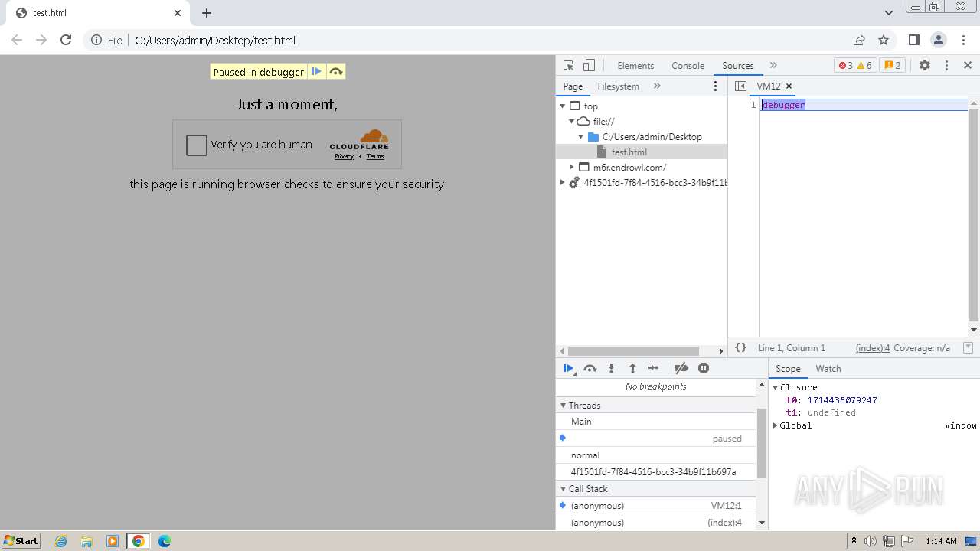
Task: Open Microsoft Edge from taskbar
Action: point(164,541)
